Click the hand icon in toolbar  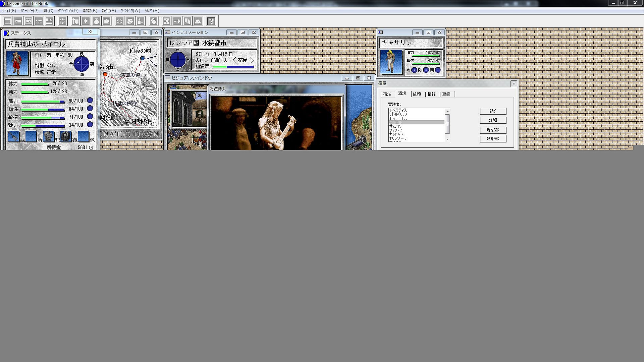click(x=154, y=21)
